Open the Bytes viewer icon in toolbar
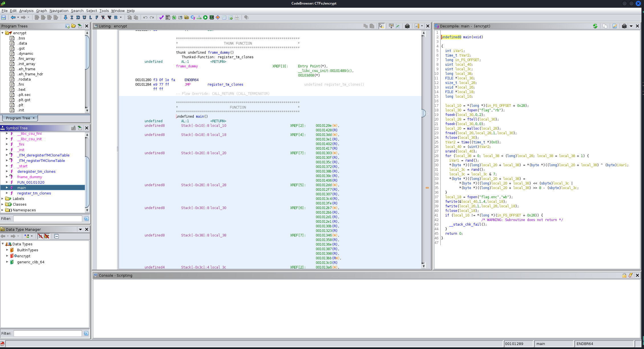The width and height of the screenshot is (644, 349). coord(168,17)
